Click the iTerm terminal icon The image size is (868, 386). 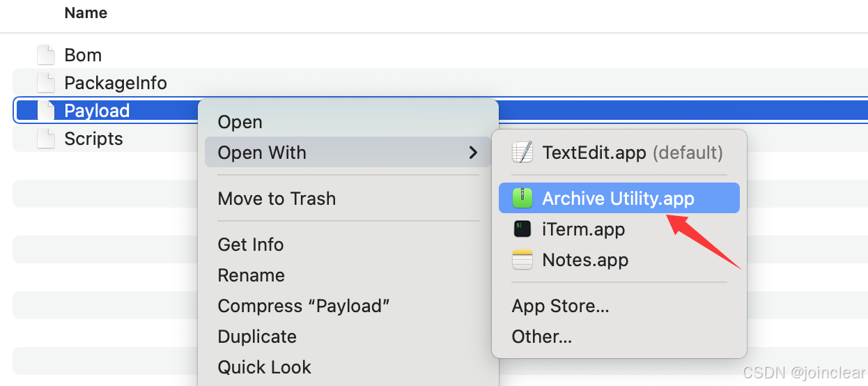click(x=522, y=229)
